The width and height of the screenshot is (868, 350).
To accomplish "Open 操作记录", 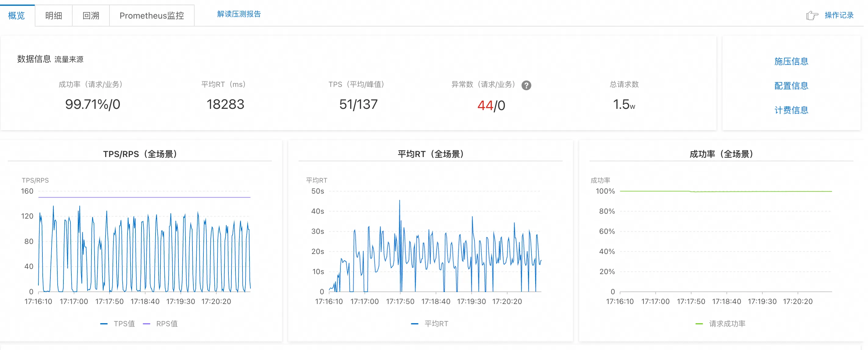I will tap(839, 15).
